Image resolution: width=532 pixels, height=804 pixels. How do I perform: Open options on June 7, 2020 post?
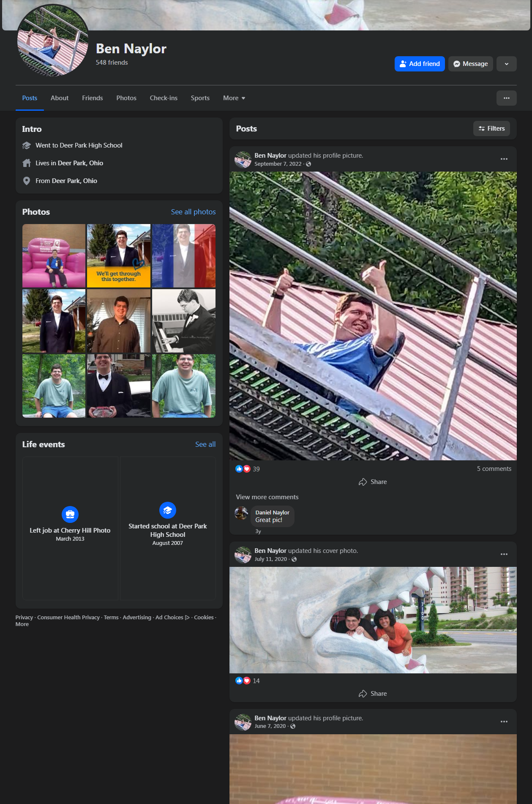tap(504, 722)
